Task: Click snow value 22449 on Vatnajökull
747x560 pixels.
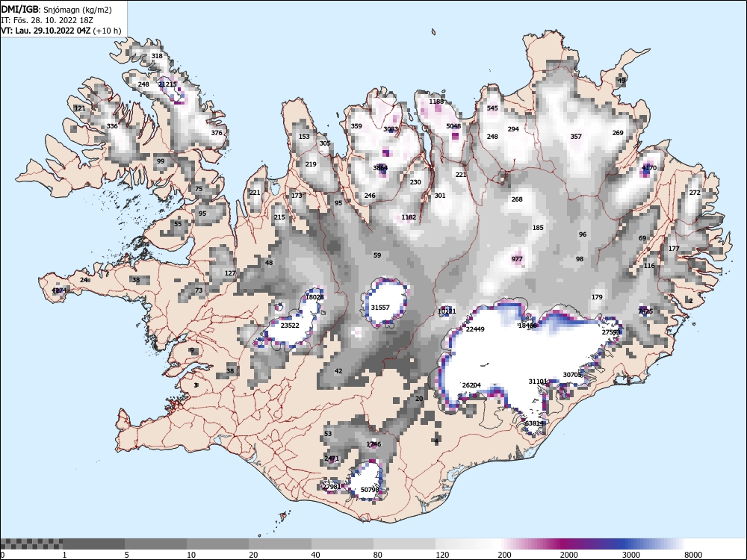Action: click(475, 329)
